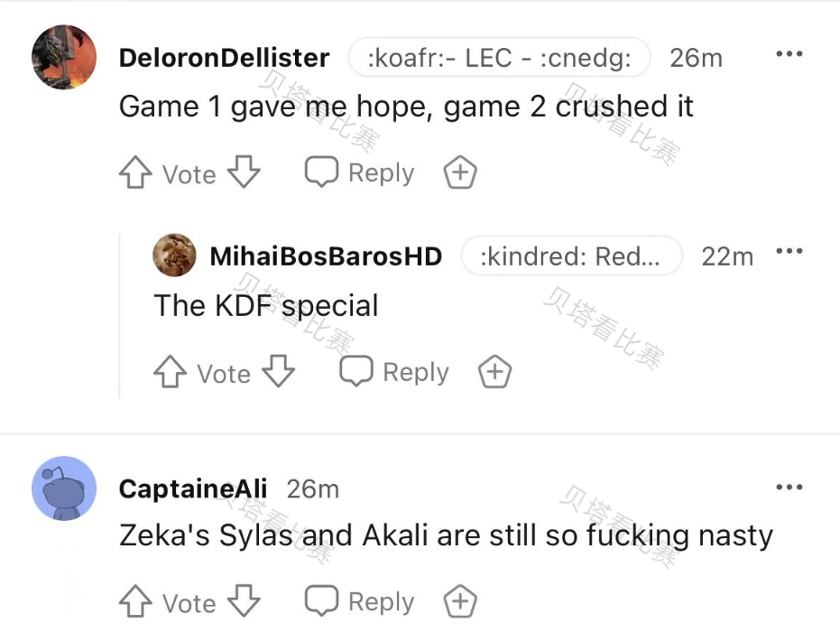Give award to CaptaineAli's comment

click(460, 602)
